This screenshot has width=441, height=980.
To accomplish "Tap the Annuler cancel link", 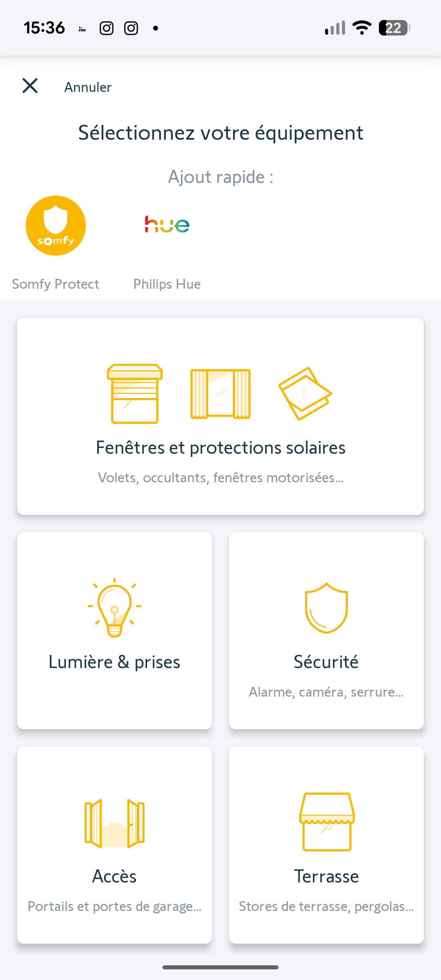I will pyautogui.click(x=88, y=87).
